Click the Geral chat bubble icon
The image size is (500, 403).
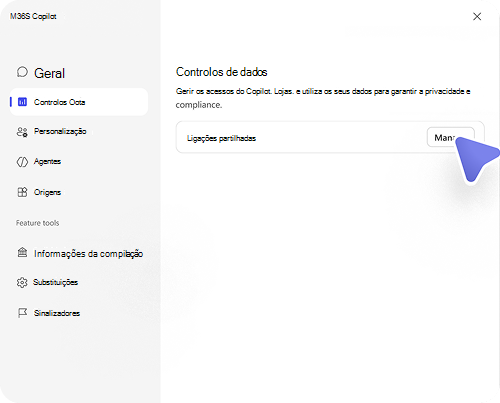click(22, 72)
